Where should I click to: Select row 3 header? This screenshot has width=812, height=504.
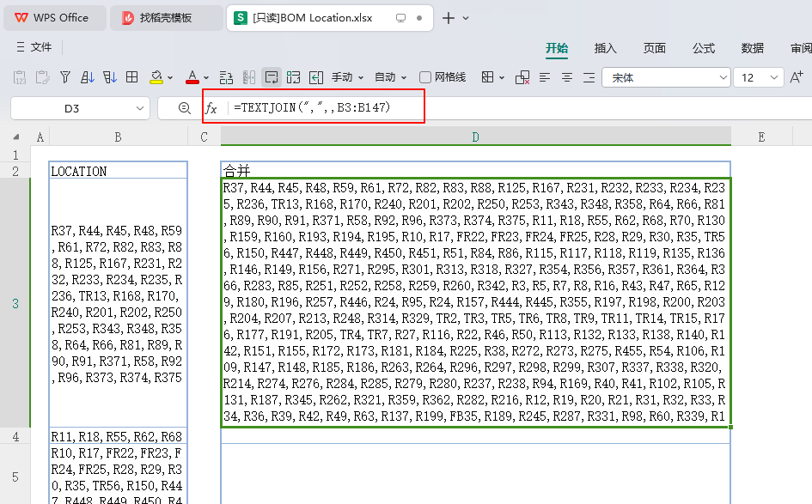[x=15, y=303]
